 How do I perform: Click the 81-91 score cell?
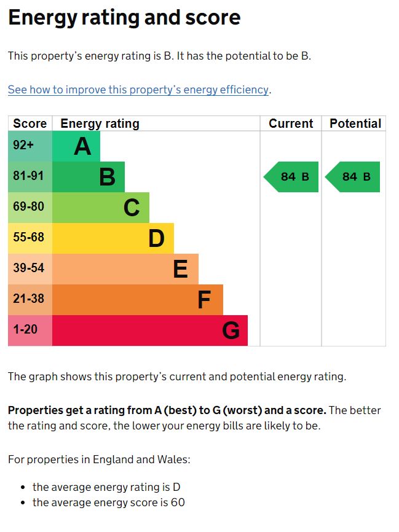coord(30,177)
